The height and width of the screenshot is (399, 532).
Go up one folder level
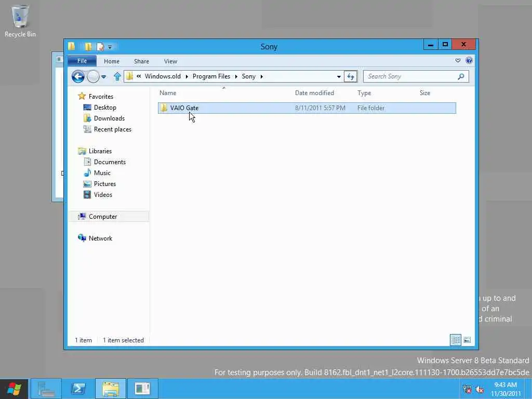coord(117,76)
